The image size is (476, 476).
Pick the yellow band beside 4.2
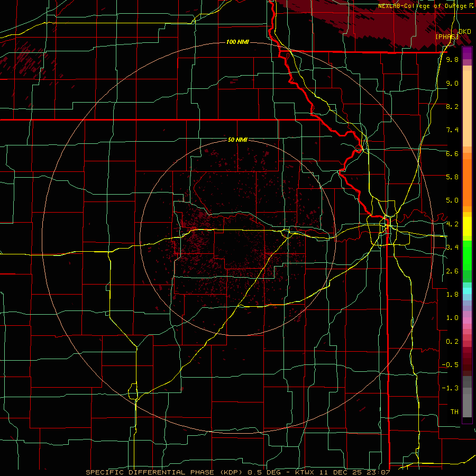(467, 226)
